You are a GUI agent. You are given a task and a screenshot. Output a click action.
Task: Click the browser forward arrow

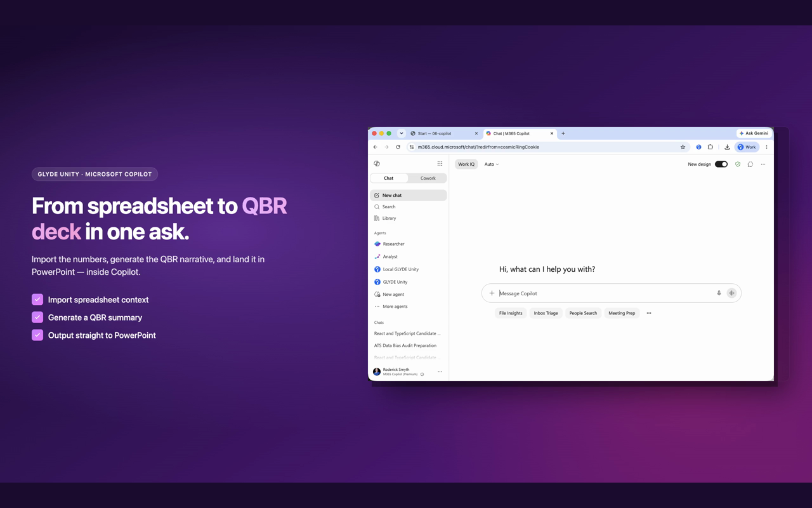[386, 147]
